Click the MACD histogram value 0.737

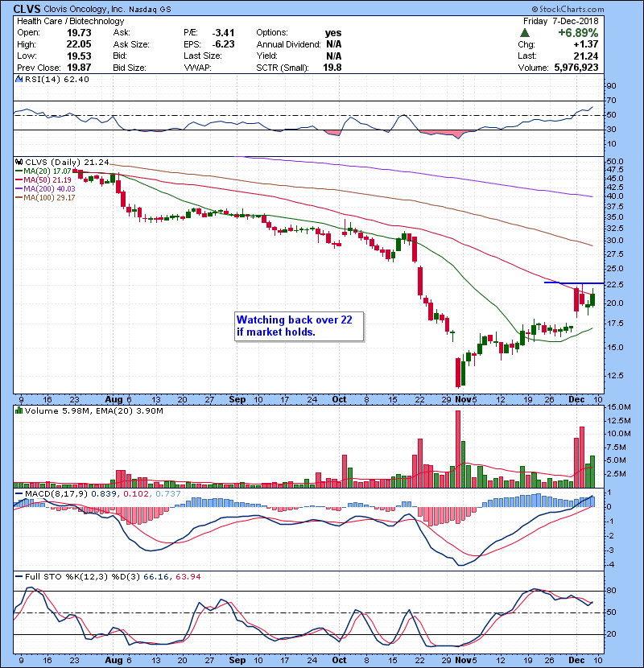[168, 494]
